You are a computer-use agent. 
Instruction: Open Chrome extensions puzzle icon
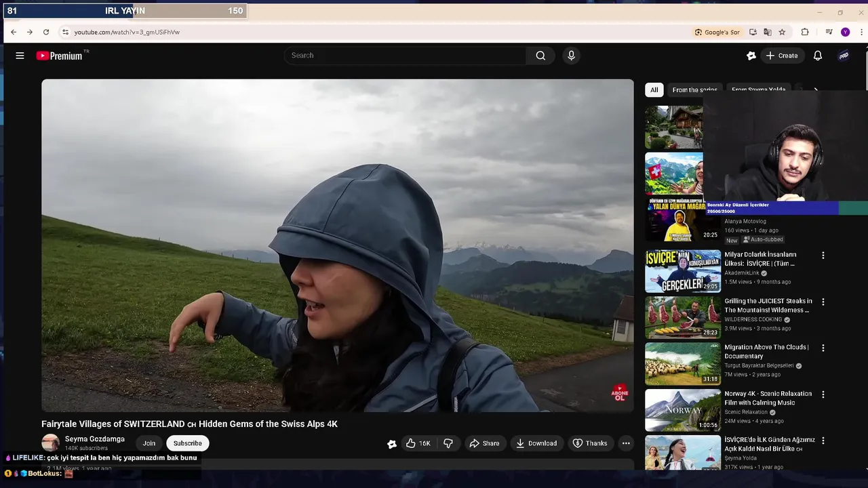[x=805, y=32]
